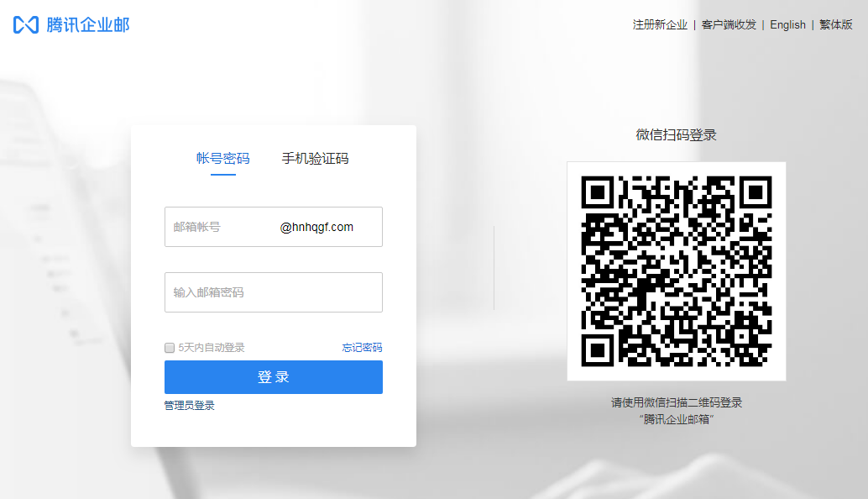Viewport: 868px width, 499px height.
Task: Switch the page language to English
Action: [x=787, y=24]
